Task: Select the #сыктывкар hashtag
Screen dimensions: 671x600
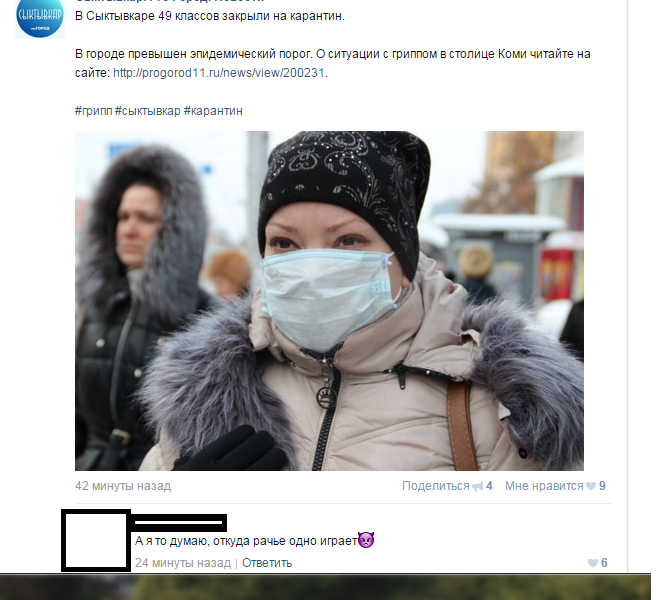Action: click(x=148, y=111)
